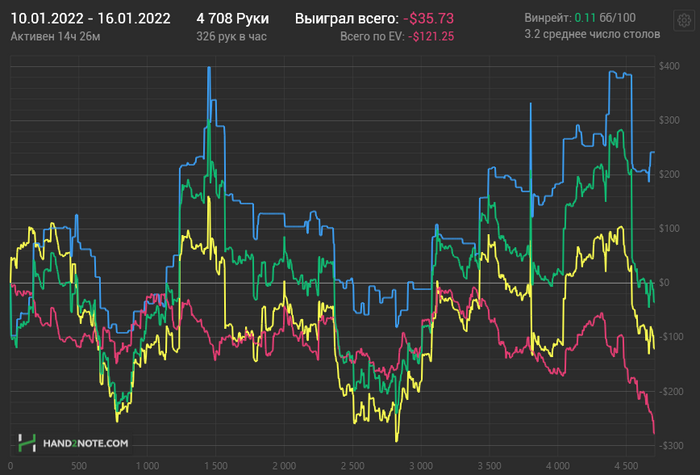This screenshot has width=700, height=475.
Task: Click the '4 708 Руки' hands count
Action: (233, 19)
